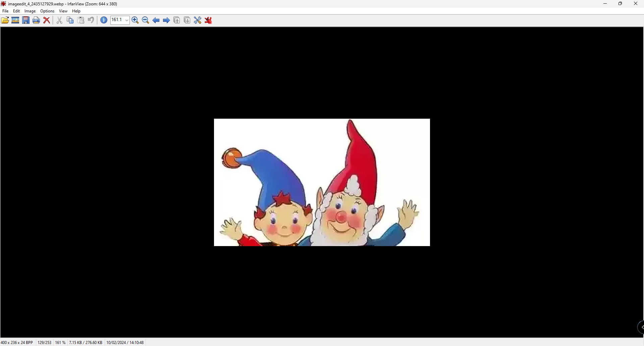Open the Help menu
This screenshot has width=644, height=346.
76,11
